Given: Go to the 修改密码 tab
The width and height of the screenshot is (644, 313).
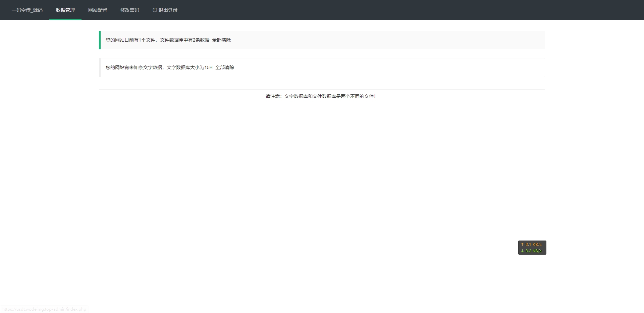Looking at the screenshot, I should click(130, 10).
